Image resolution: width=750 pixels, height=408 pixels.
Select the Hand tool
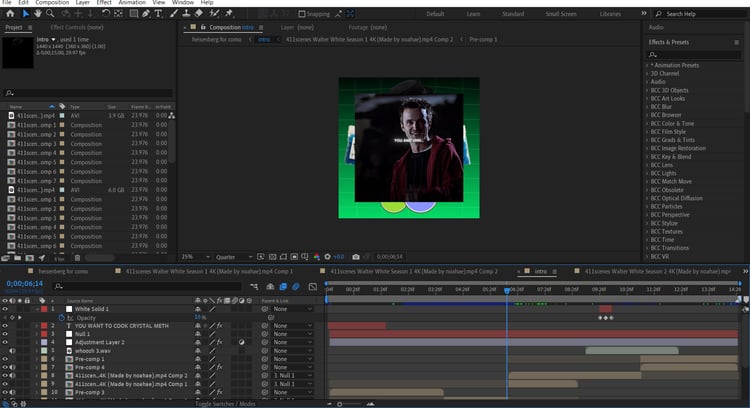point(37,14)
